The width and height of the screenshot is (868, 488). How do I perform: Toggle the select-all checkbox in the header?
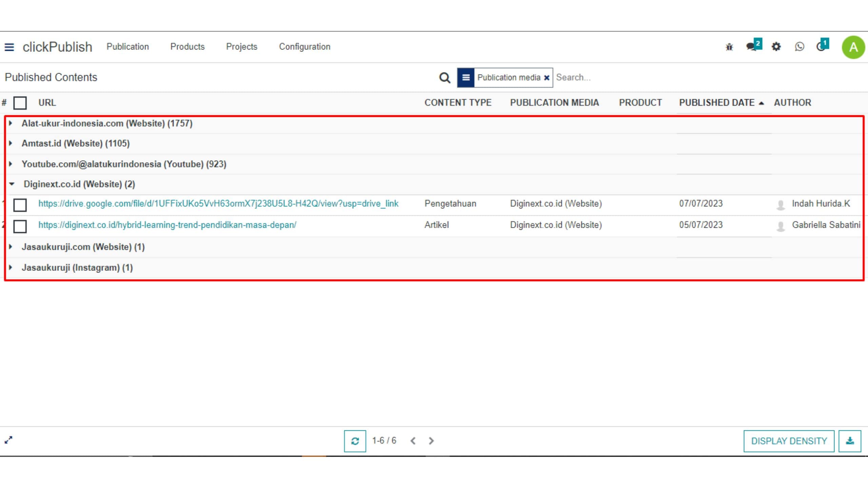(20, 103)
